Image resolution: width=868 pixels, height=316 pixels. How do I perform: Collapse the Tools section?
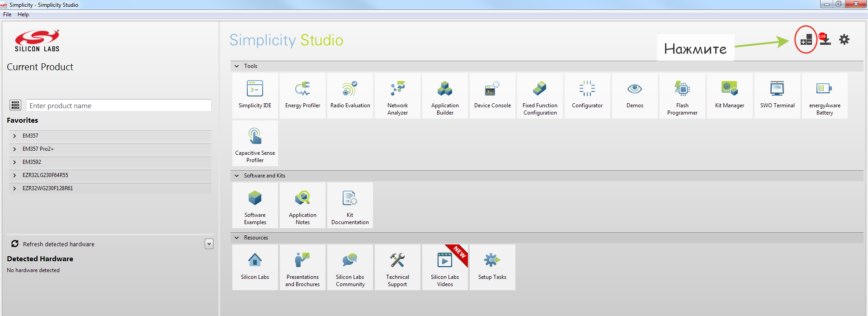click(x=236, y=66)
